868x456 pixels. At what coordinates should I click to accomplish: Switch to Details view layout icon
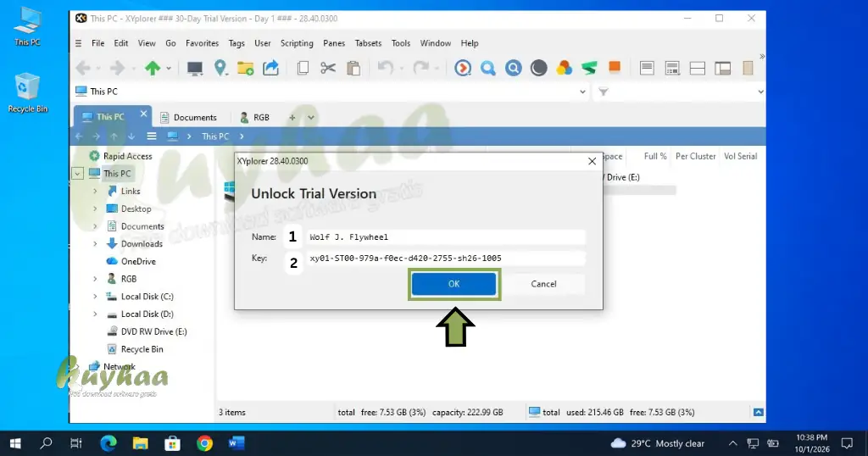647,68
